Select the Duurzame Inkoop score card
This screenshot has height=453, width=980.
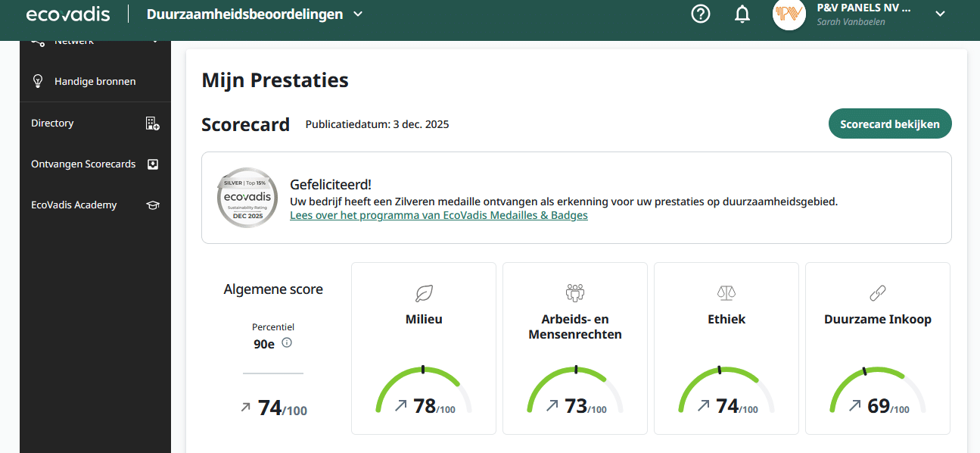tap(877, 348)
